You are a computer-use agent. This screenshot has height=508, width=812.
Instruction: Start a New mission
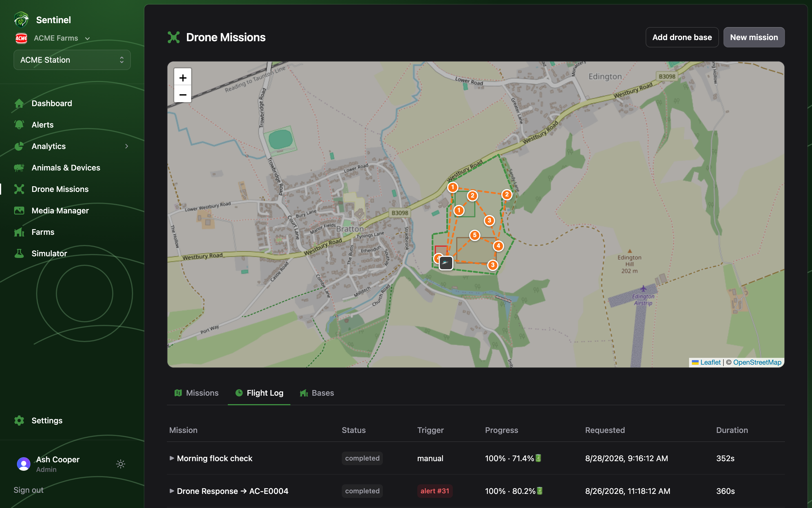pos(754,37)
